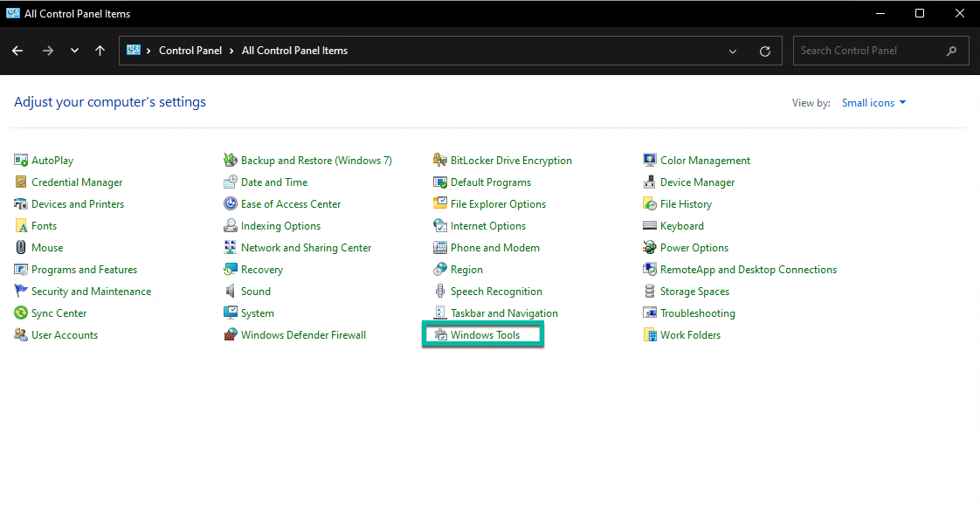This screenshot has height=515, width=980.
Task: Open the Color Management icon
Action: [650, 161]
